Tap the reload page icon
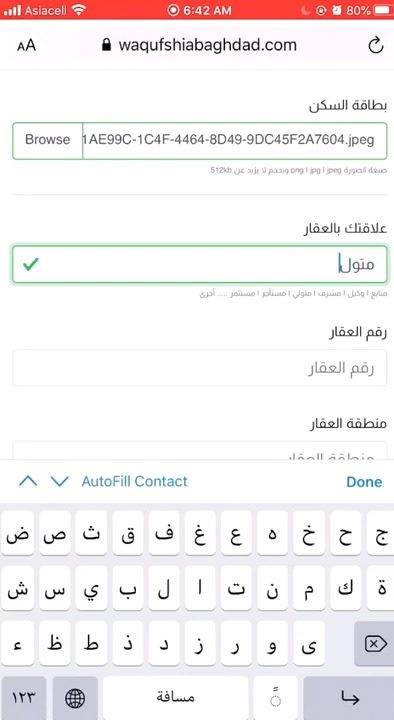394x720 pixels. [376, 45]
